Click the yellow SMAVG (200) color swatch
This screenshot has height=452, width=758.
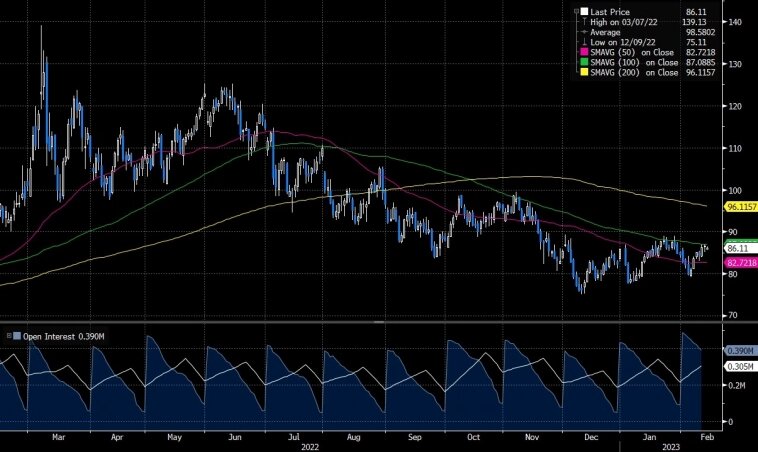584,73
